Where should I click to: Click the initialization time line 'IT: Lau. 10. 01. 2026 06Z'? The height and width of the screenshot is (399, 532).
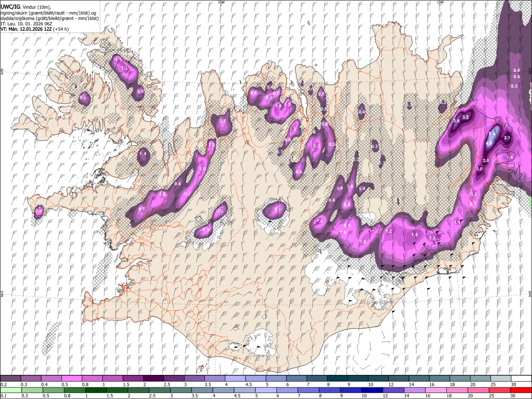[x=27, y=24]
